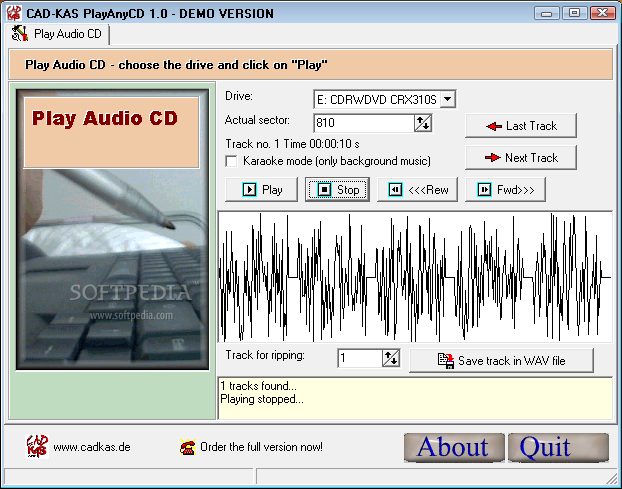Rewind with the <<<Rew button
This screenshot has width=622, height=489.
[x=417, y=190]
